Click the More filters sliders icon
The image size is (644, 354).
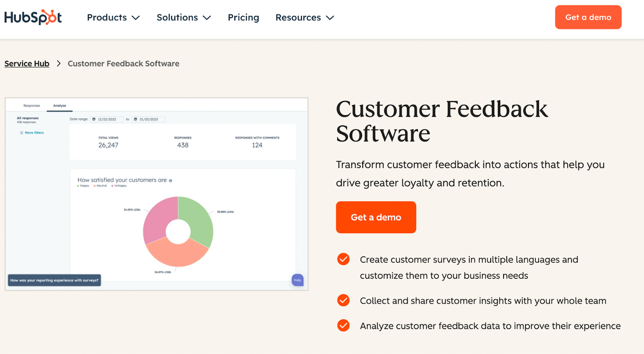22,132
